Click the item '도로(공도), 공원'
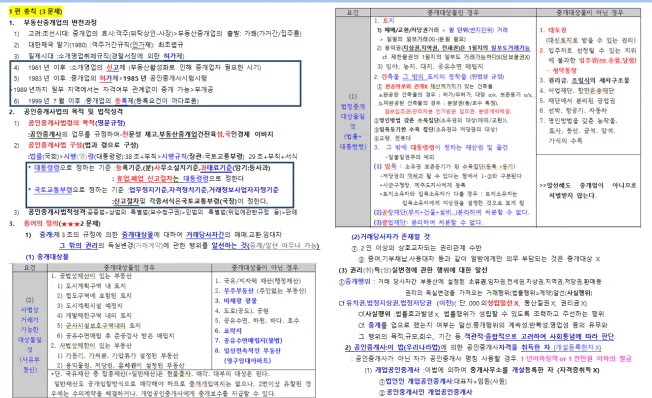Image resolution: width=652 pixels, height=398 pixels. coord(242,310)
